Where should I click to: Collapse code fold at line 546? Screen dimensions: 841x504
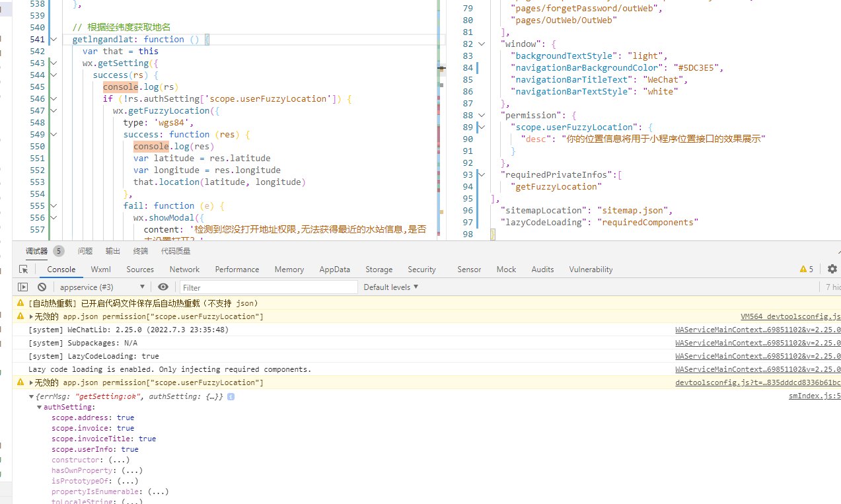tap(54, 99)
